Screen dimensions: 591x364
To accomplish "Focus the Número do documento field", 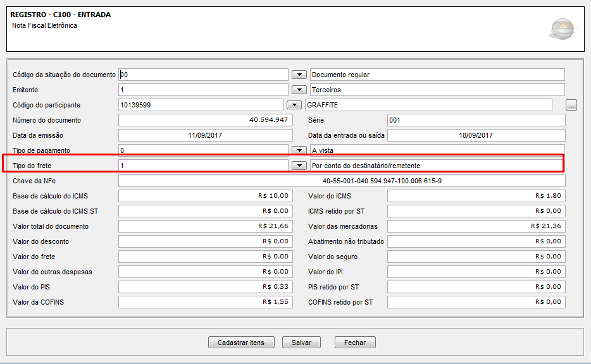I will (205, 120).
